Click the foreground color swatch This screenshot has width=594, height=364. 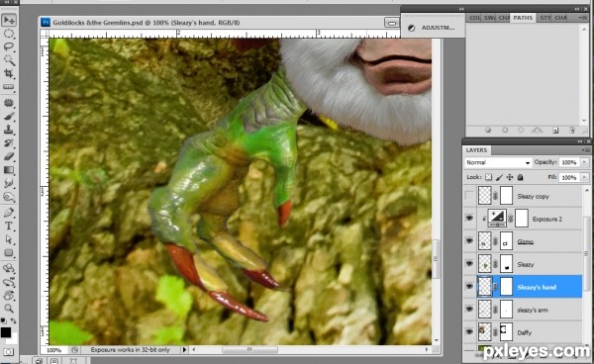pos(6,332)
